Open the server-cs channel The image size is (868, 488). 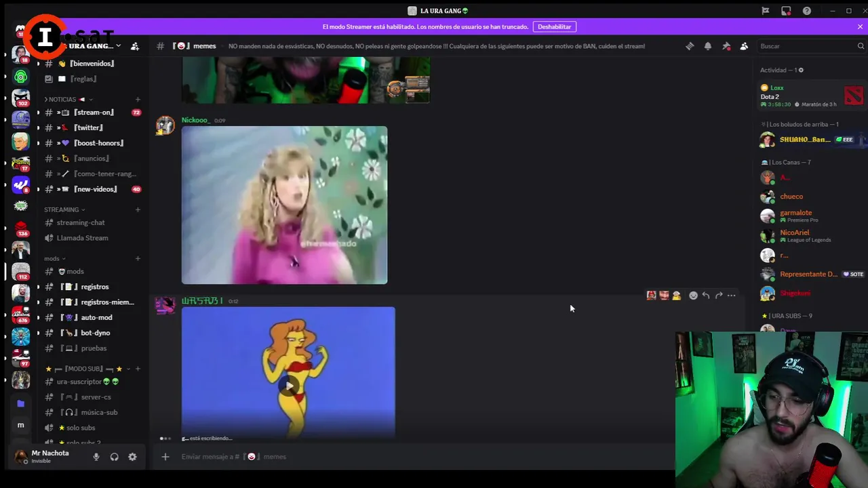pos(92,397)
